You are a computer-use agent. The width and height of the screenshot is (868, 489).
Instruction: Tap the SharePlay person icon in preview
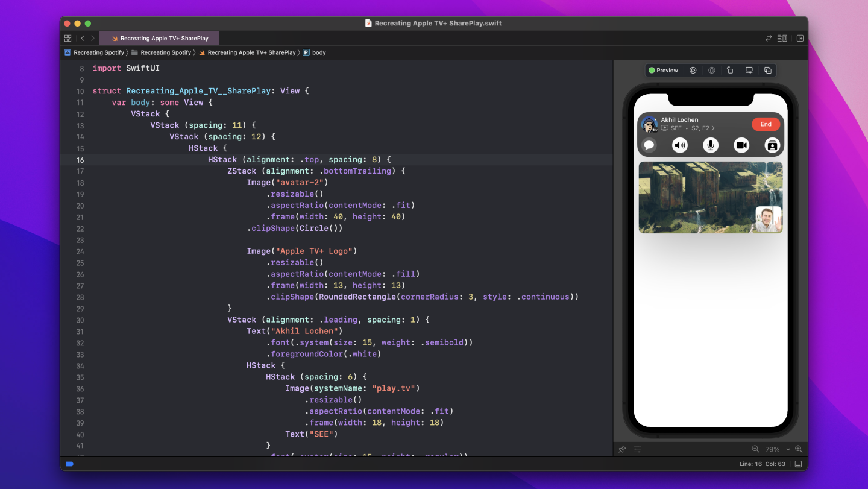[772, 145]
